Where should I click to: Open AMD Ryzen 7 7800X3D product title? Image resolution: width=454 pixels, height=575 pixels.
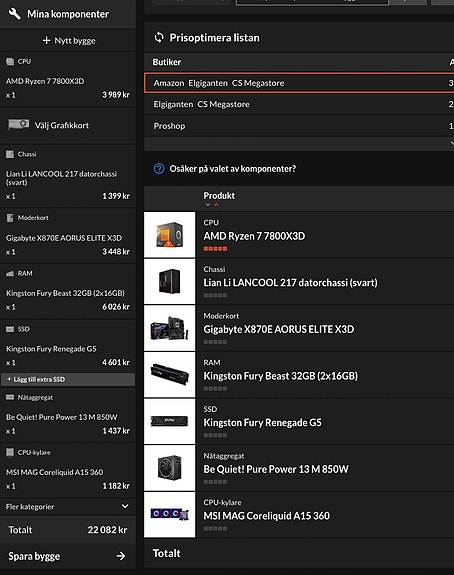pyautogui.click(x=254, y=236)
